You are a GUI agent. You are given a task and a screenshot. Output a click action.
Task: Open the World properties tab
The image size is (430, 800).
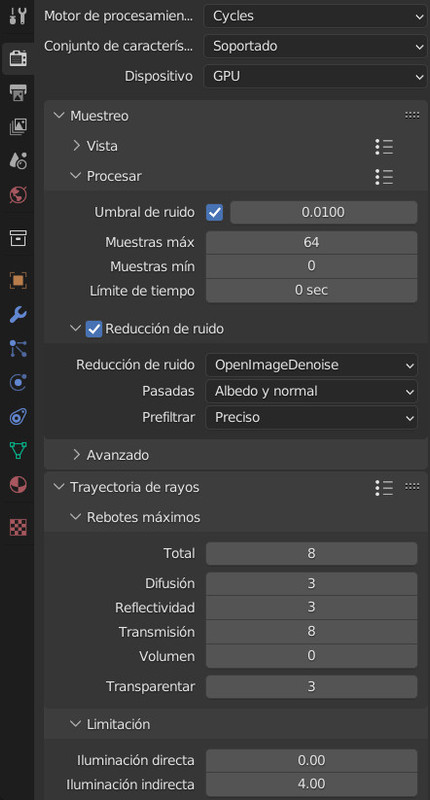click(x=18, y=194)
